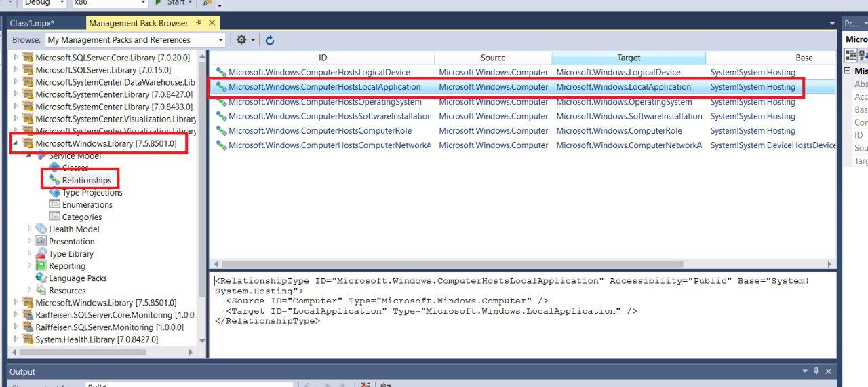Click the Relationships node icon
868x387 pixels.
tap(54, 180)
